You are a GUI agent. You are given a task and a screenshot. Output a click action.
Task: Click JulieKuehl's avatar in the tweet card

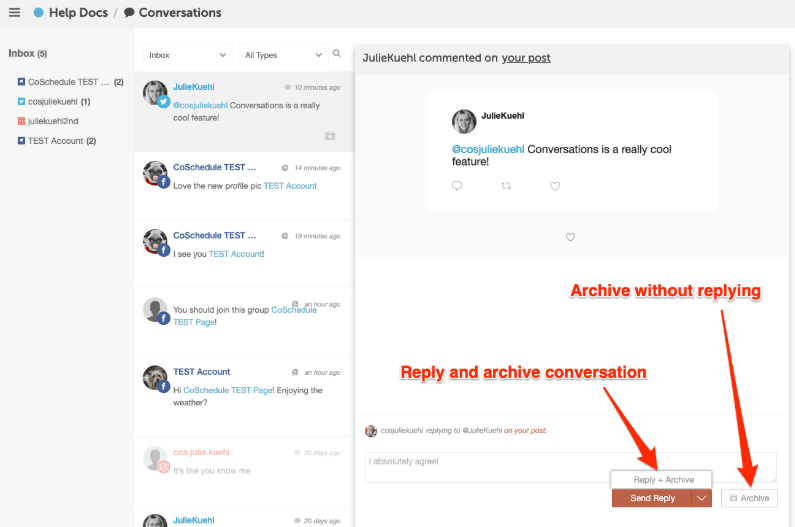[x=464, y=121]
